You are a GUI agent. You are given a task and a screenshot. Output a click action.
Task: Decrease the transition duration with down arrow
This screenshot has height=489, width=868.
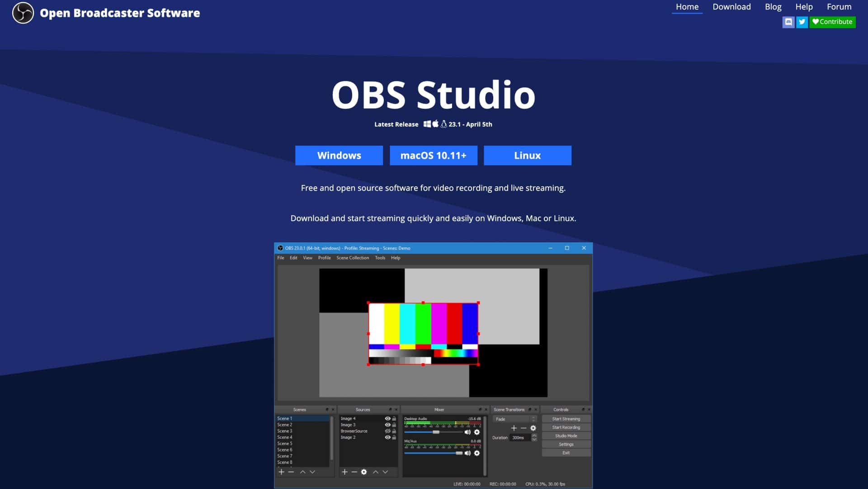coord(534,439)
